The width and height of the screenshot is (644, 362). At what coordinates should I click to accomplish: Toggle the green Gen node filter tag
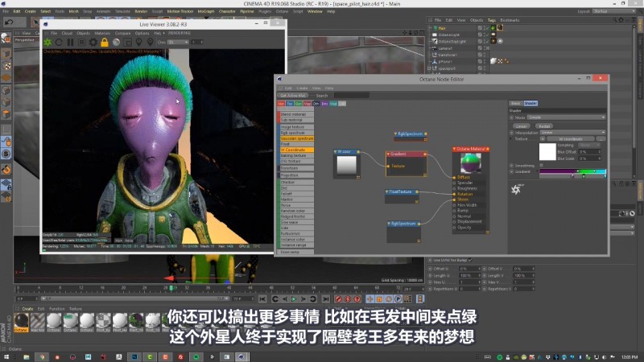299,104
